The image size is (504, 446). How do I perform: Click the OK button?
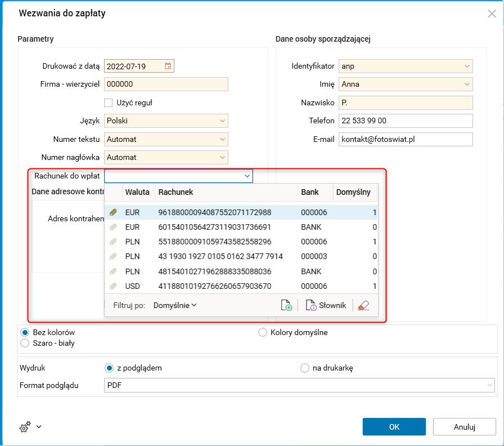pyautogui.click(x=394, y=427)
